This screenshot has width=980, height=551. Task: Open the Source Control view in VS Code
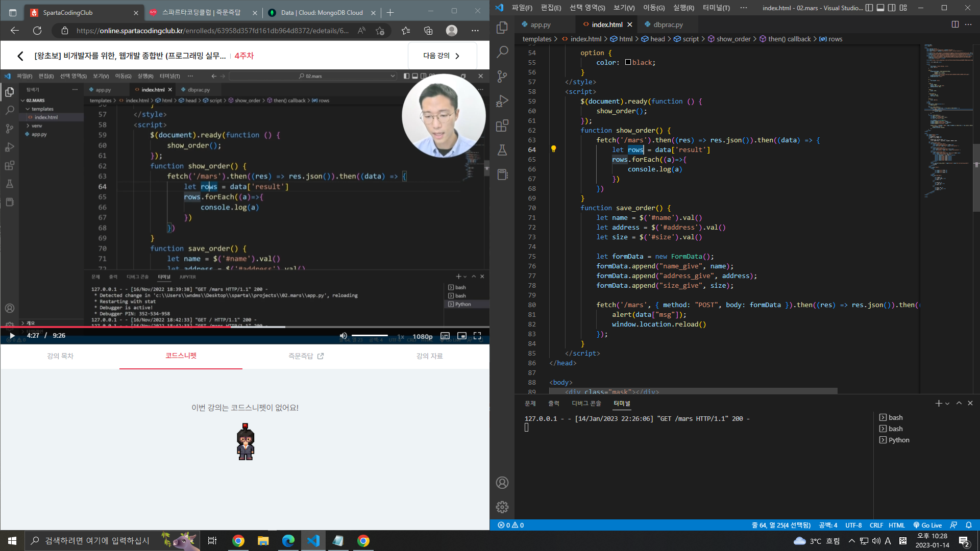tap(502, 76)
